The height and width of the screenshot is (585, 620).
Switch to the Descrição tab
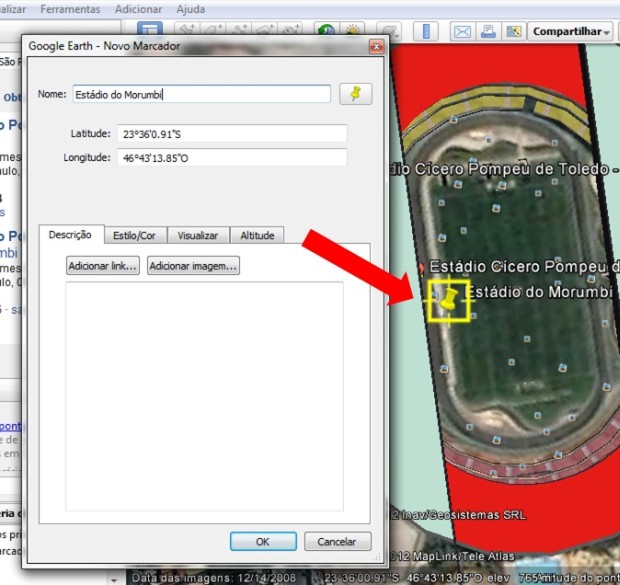point(70,235)
